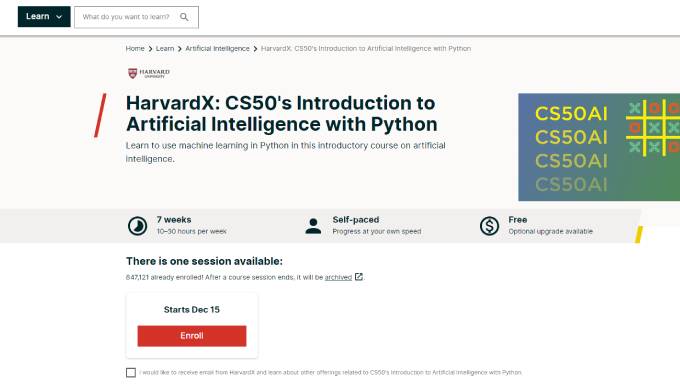Click the red slash accent beside the title
Image resolution: width=680 pixels, height=385 pixels.
pos(100,115)
